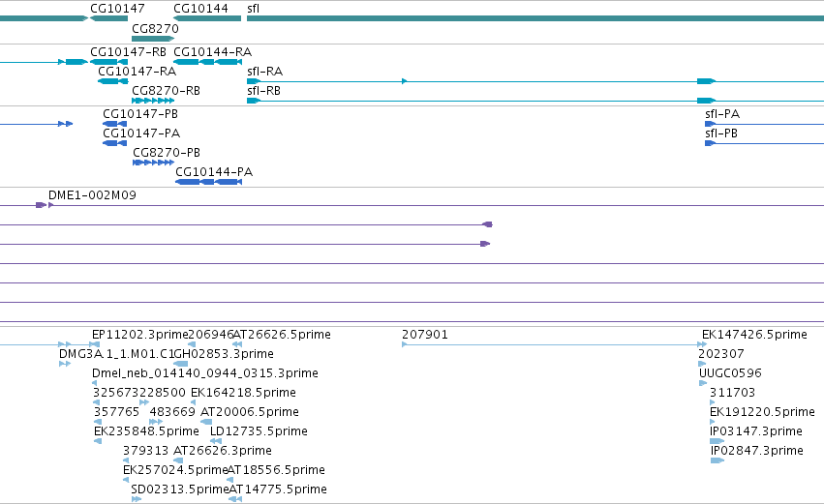Open the CG10147-RB transcript

[108, 62]
